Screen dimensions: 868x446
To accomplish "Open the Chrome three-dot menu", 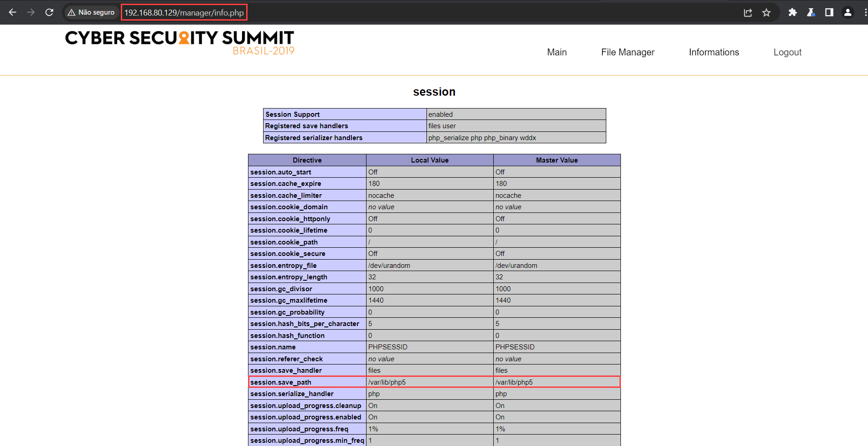I will (x=865, y=12).
